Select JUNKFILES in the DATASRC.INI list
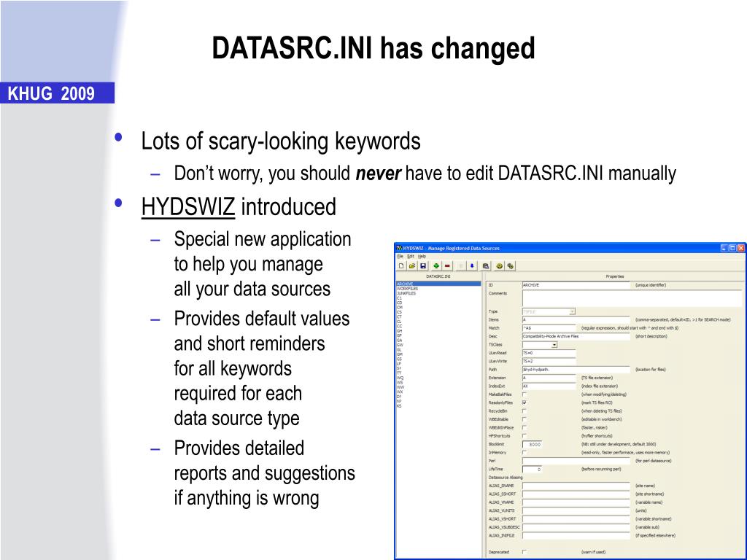The height and width of the screenshot is (560, 747). click(406, 293)
